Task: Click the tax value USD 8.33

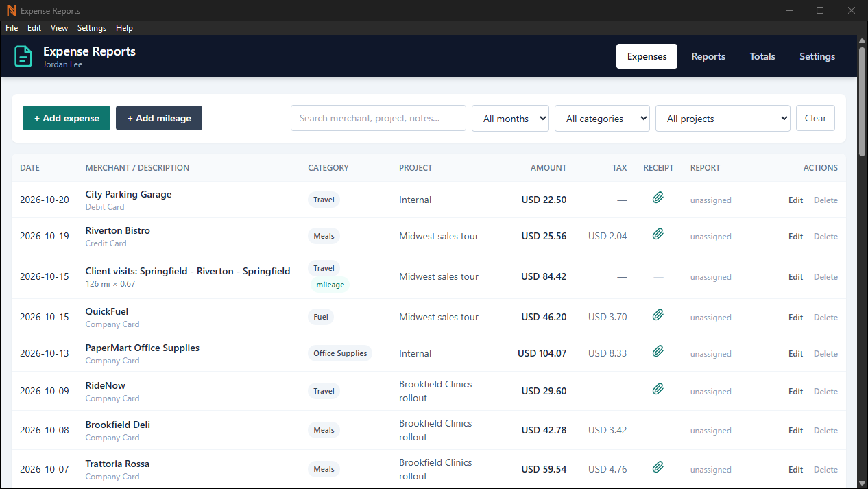Action: click(607, 353)
